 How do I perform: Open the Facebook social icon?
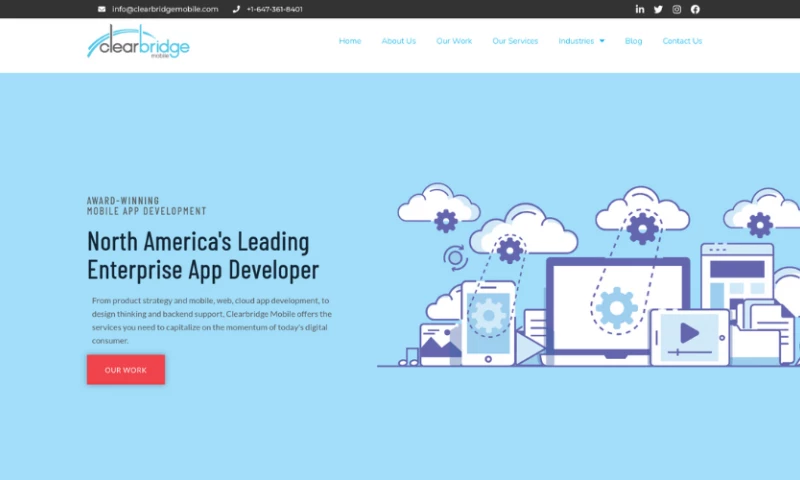tap(695, 9)
